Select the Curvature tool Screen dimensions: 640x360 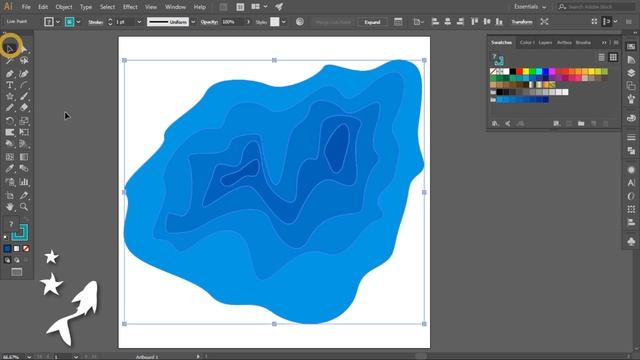(x=24, y=73)
